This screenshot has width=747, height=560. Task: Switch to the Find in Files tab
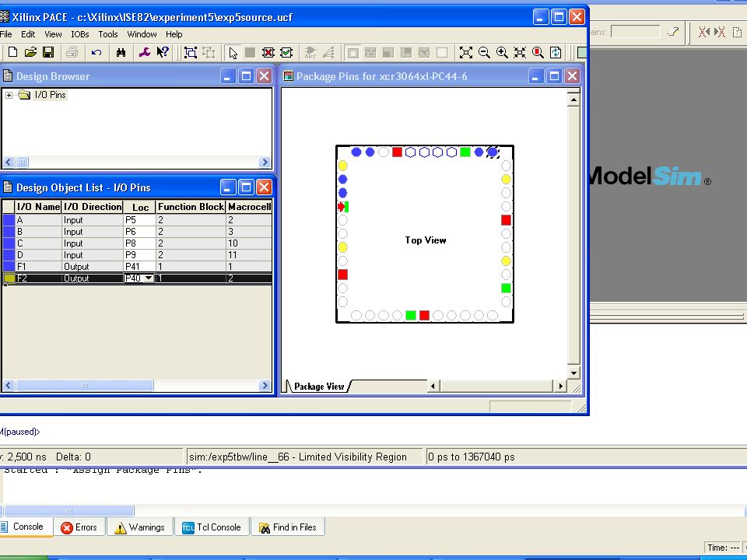pos(288,527)
